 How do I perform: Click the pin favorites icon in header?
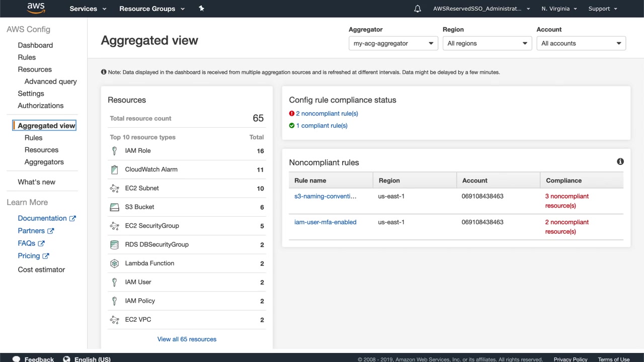(x=201, y=9)
